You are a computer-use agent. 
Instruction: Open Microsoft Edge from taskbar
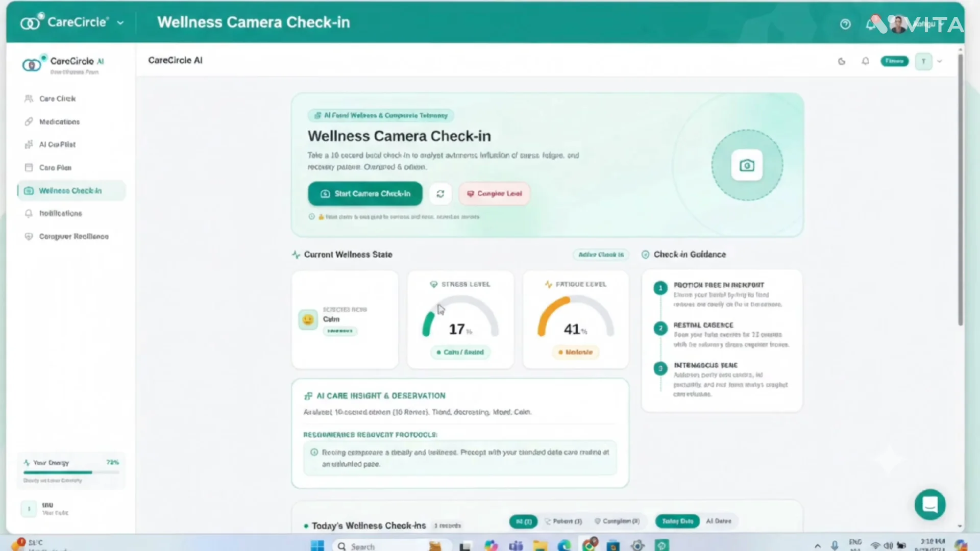coord(564,545)
